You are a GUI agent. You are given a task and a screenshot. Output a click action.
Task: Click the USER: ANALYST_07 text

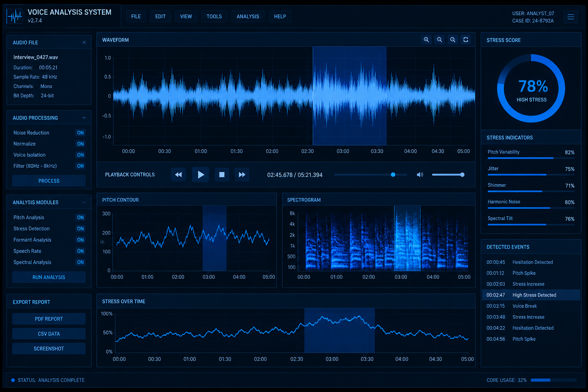pos(533,13)
